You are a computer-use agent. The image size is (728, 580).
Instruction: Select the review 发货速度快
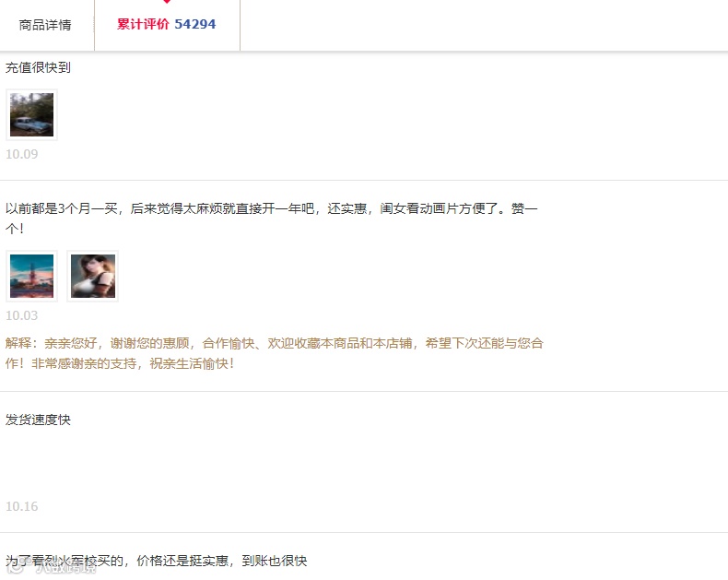coord(38,420)
